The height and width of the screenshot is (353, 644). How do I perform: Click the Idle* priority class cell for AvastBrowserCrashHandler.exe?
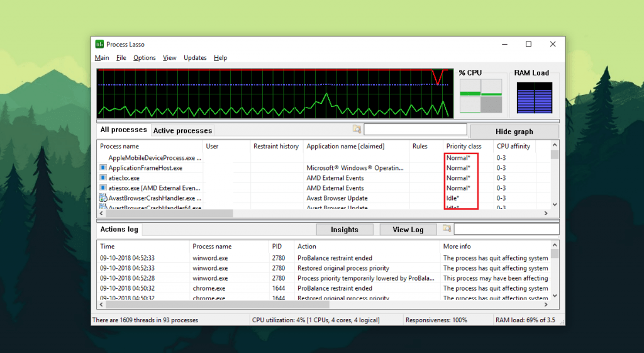[x=453, y=198]
